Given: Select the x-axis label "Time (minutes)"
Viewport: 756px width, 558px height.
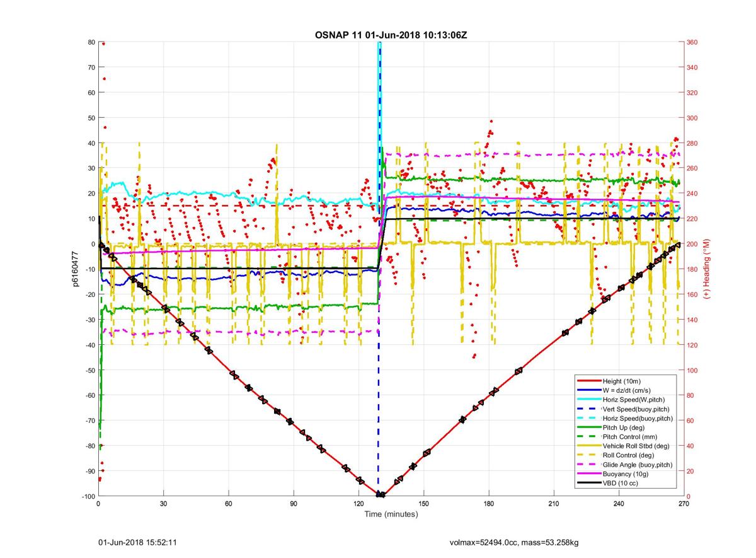Looking at the screenshot, I should [391, 514].
